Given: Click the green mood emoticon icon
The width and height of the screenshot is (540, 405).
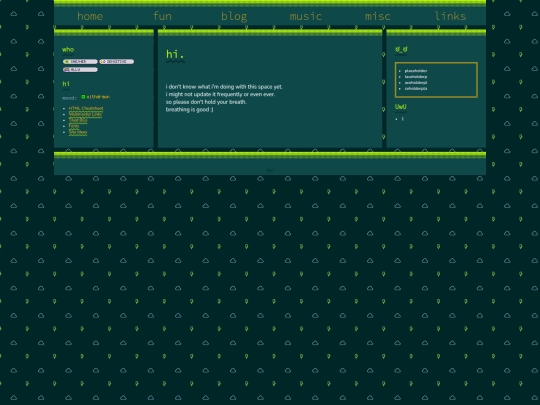Looking at the screenshot, I should [x=83, y=97].
